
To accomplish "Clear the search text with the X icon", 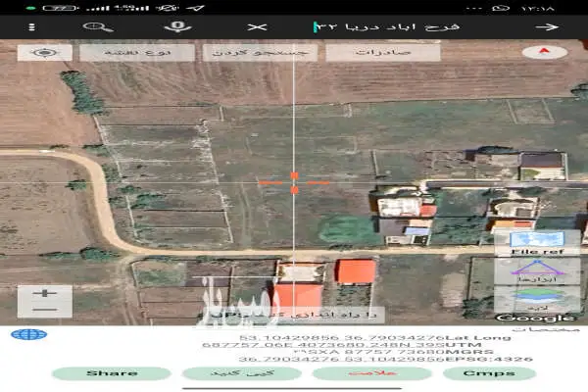I will click(x=257, y=27).
